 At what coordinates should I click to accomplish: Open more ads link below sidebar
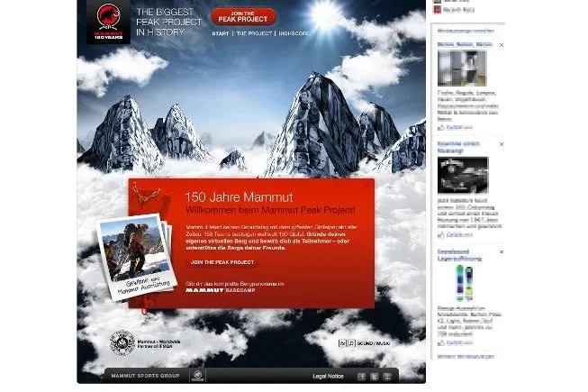pos(466,356)
